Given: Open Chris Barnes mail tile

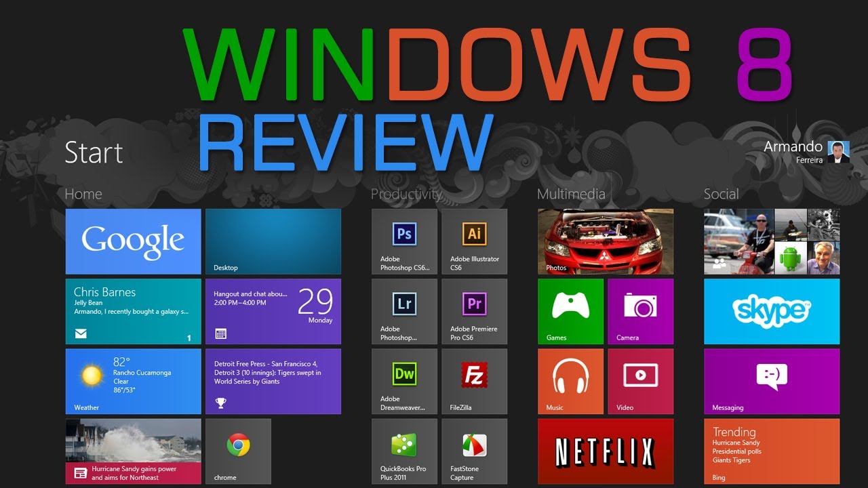Looking at the screenshot, I should pos(134,311).
